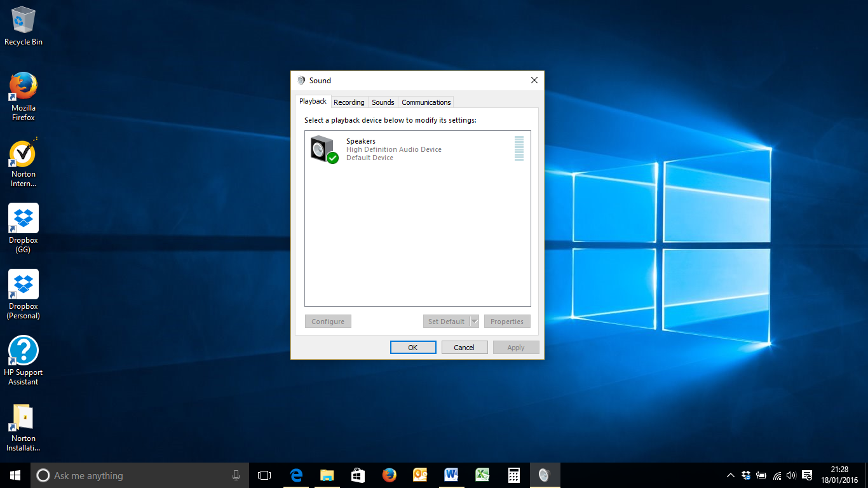
Task: Open Outlook from the taskbar
Action: point(420,475)
